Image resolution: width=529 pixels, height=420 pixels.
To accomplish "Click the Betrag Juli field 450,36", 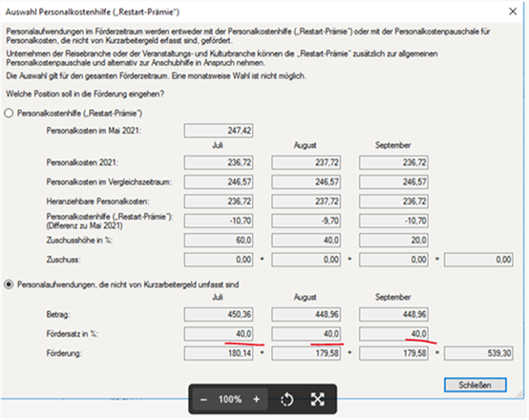I will [x=219, y=314].
